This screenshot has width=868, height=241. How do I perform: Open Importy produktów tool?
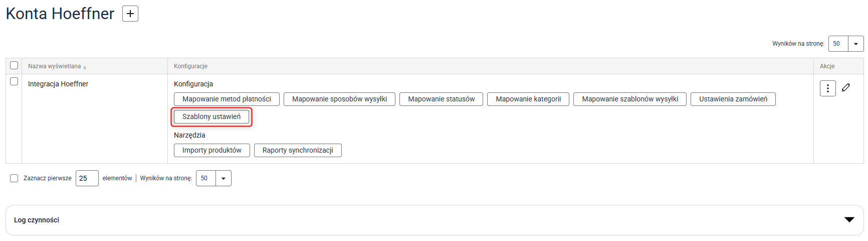(x=211, y=150)
